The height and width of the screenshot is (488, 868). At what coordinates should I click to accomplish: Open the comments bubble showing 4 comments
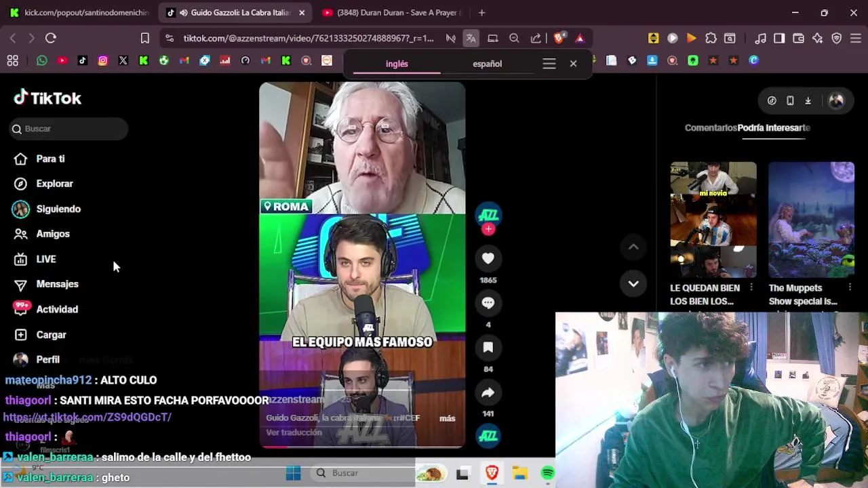point(488,303)
